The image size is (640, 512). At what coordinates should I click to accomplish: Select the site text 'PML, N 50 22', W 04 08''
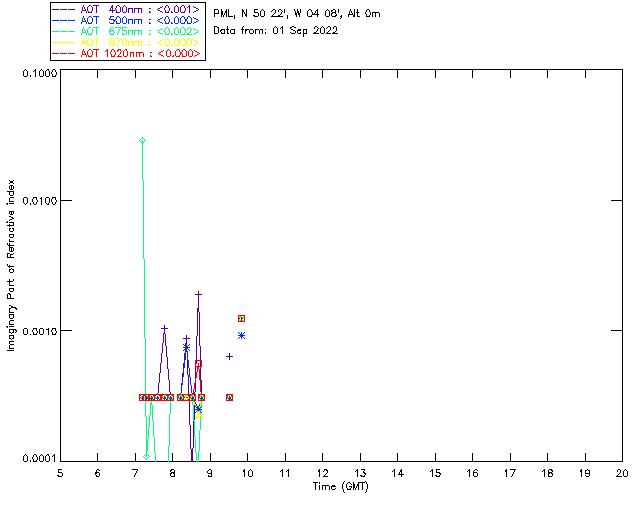point(278,13)
